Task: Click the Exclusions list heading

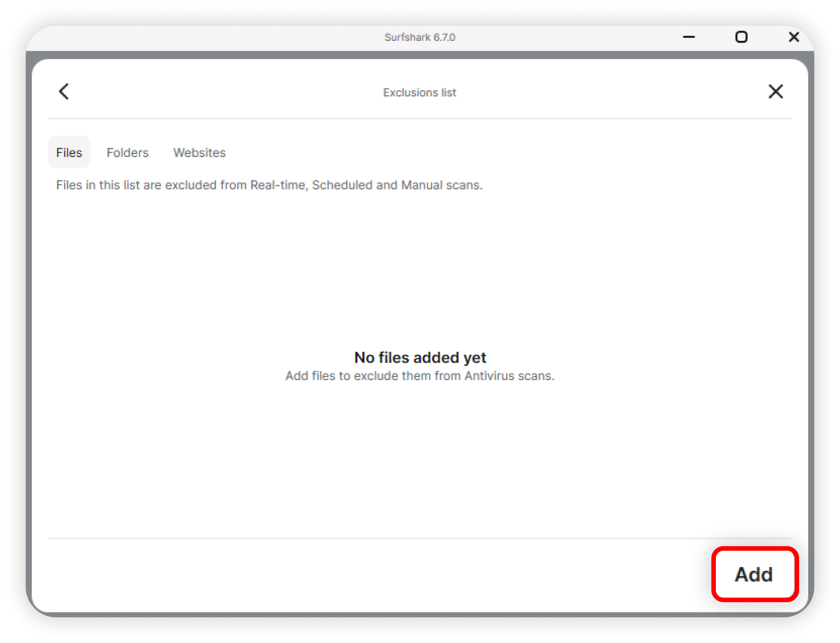Action: [x=420, y=93]
